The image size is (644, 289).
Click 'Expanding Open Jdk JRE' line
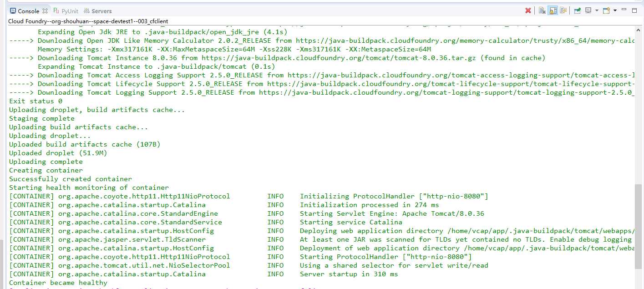(162, 32)
